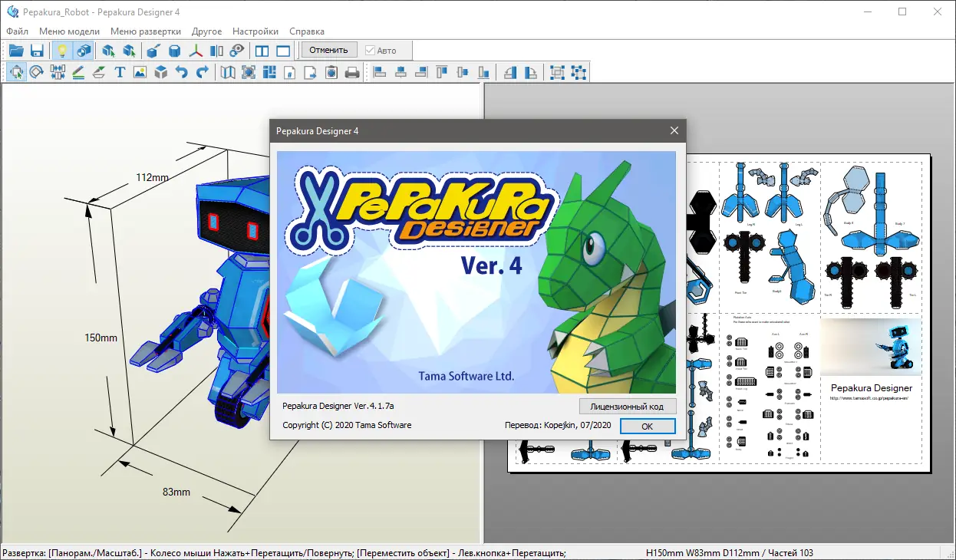
Task: Select the edit flaps tool
Action: coord(99,72)
